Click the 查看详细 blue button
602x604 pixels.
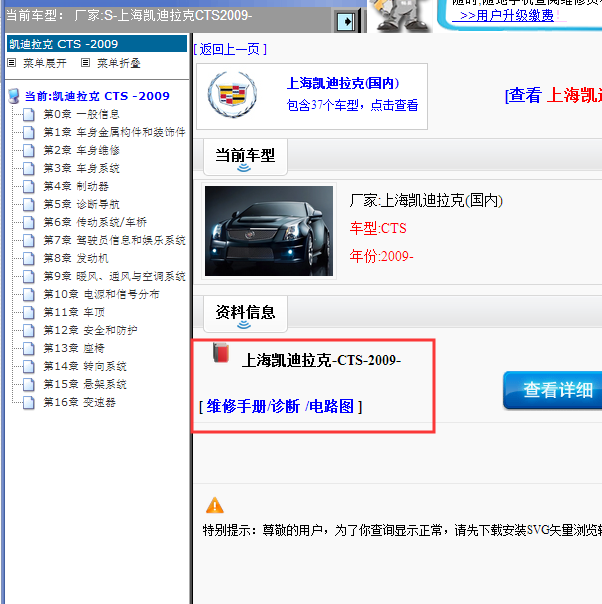pos(553,390)
